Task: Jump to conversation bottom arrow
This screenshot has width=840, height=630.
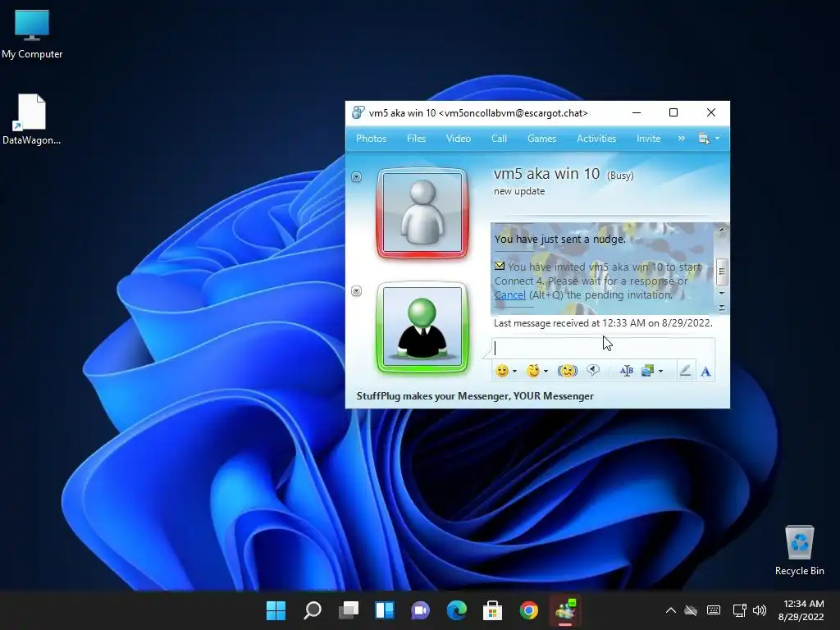Action: pyautogui.click(x=722, y=308)
